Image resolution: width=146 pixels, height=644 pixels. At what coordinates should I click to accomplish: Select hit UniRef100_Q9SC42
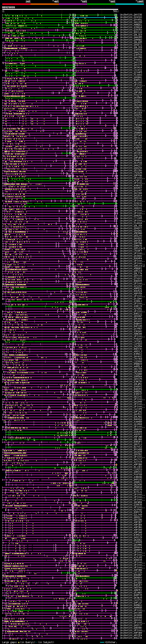[131, 198]
